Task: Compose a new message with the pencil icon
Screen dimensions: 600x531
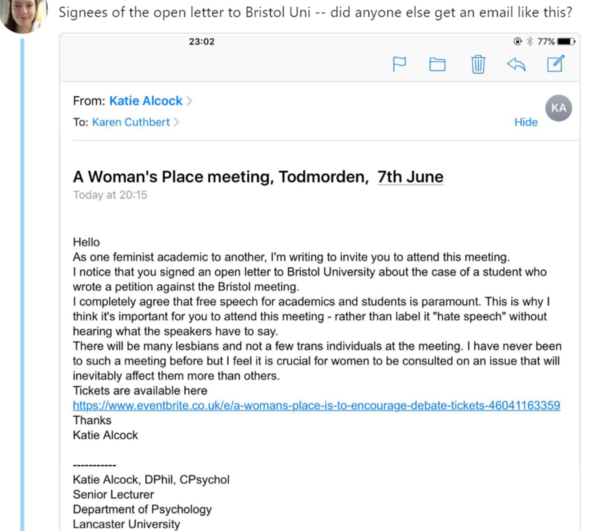Action: click(555, 65)
